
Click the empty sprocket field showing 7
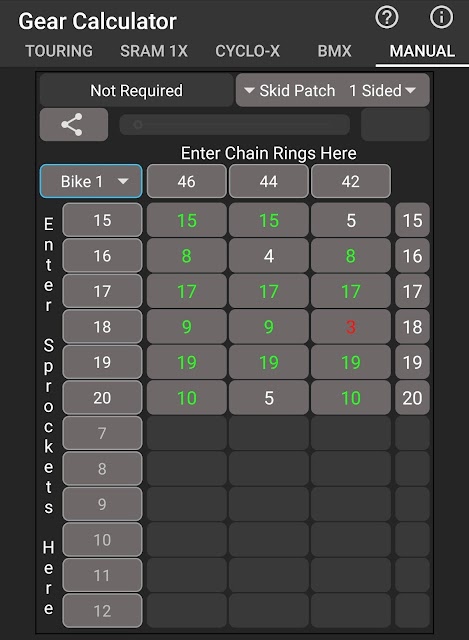[102, 433]
